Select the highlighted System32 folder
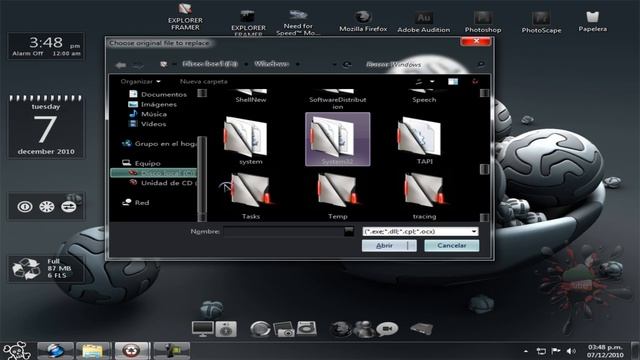The height and width of the screenshot is (360, 640). (x=338, y=140)
